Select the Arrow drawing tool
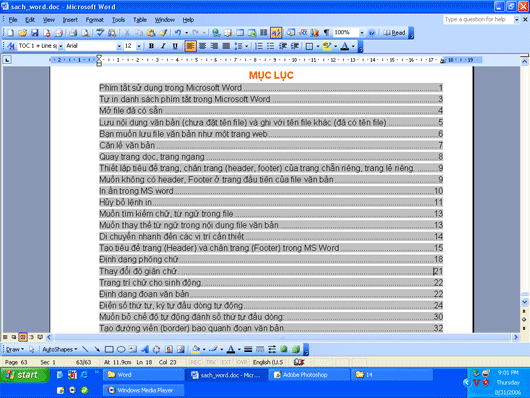Screen dimensions: 530x398 (97, 349)
